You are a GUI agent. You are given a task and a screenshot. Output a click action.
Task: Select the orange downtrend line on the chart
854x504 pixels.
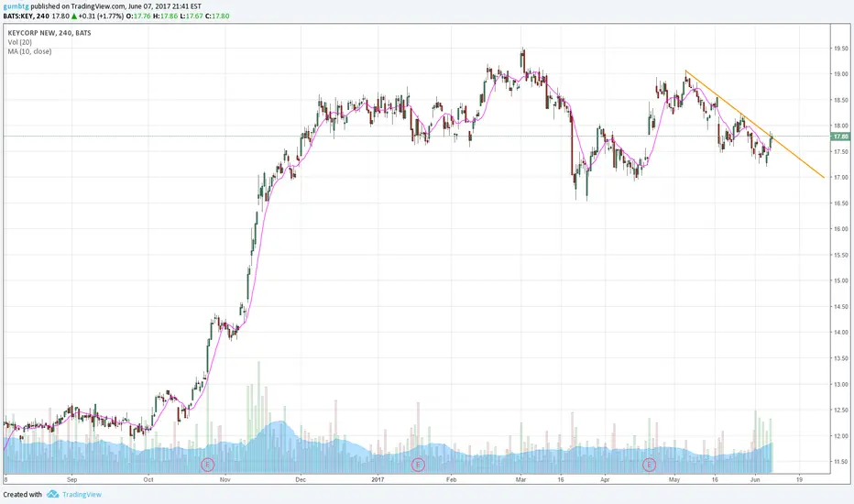click(755, 125)
